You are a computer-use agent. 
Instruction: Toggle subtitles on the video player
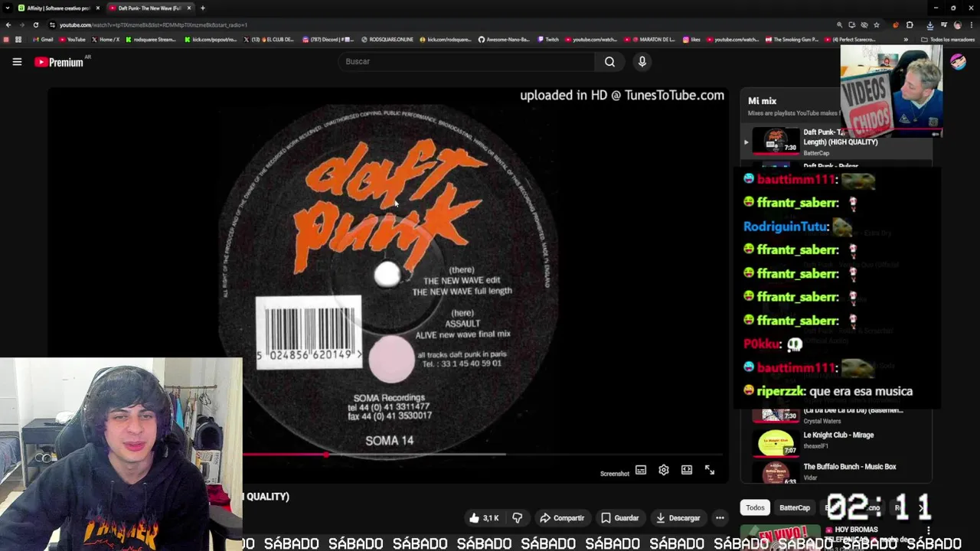641,470
